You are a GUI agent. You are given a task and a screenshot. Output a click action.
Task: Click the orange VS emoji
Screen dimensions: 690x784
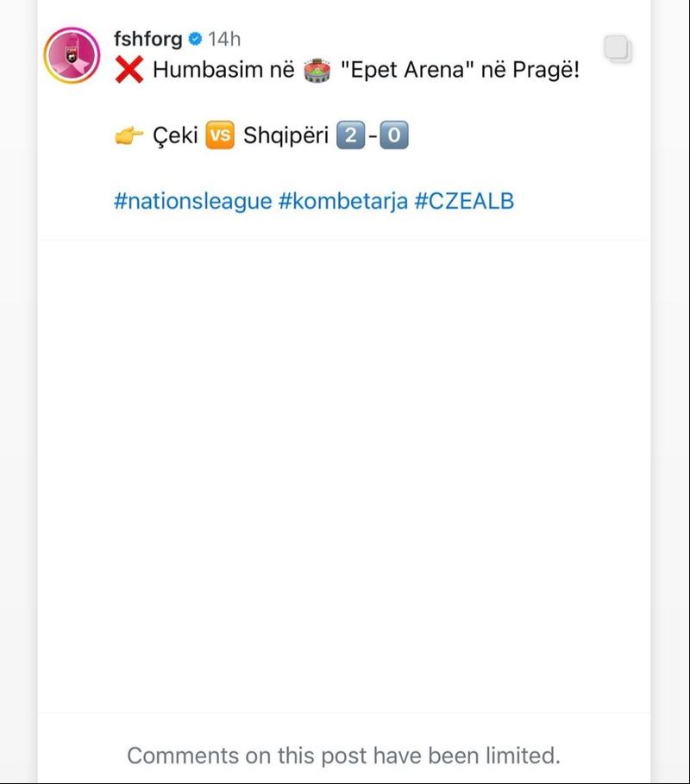[x=220, y=135]
